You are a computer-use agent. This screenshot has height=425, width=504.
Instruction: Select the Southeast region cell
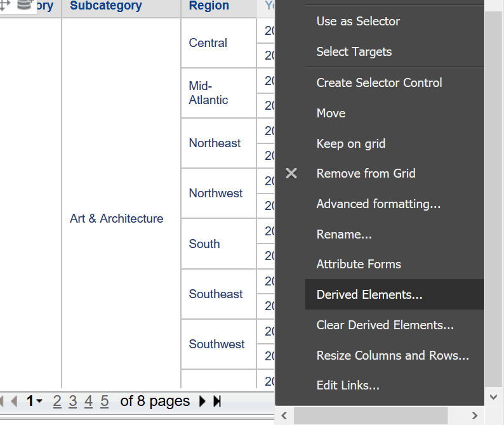click(218, 294)
